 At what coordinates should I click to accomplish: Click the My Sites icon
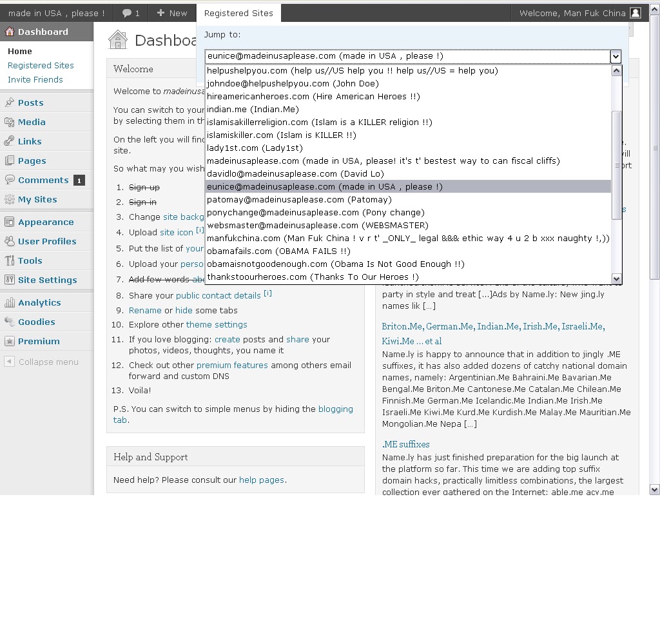point(9,199)
